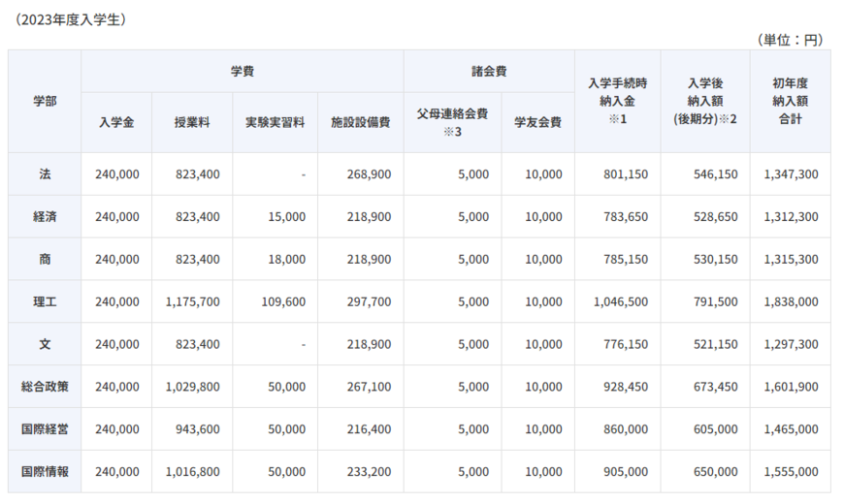844x504 pixels.
Task: Click the 実験実習料 column header
Action: click(x=275, y=122)
